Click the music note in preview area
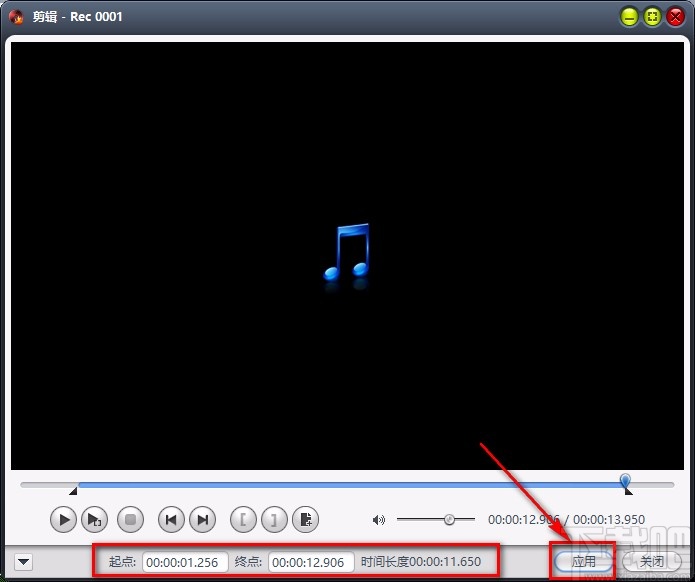The height and width of the screenshot is (582, 695). tap(347, 253)
